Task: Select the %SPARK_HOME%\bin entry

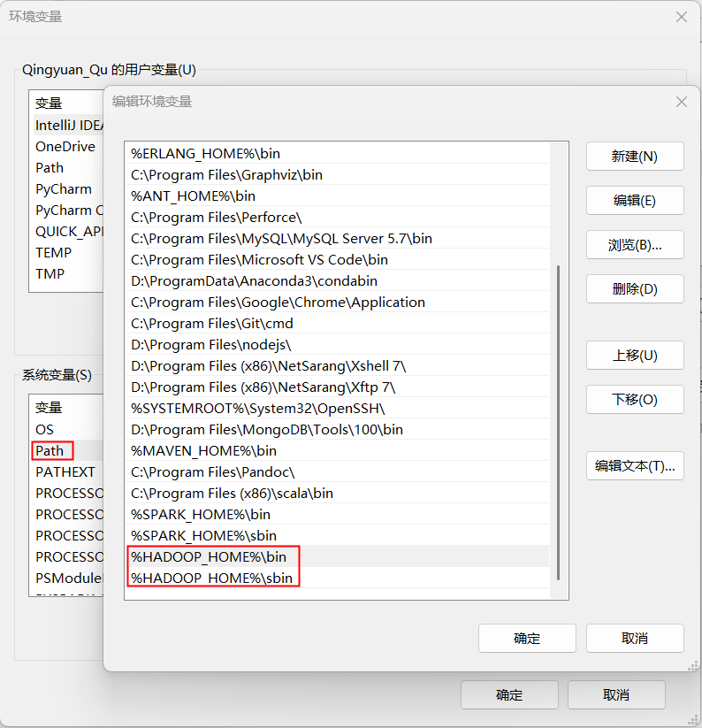Action: [x=337, y=515]
